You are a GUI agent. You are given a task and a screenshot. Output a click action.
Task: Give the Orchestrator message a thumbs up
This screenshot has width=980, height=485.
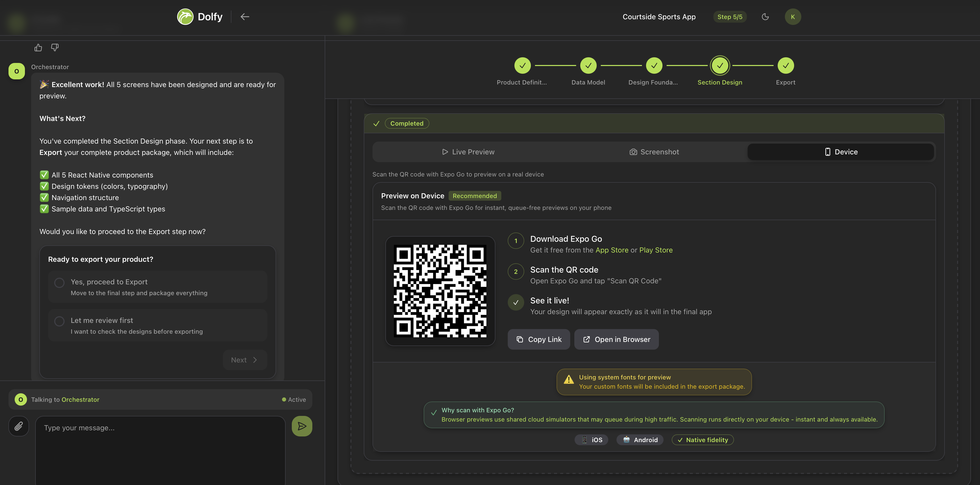coord(38,47)
